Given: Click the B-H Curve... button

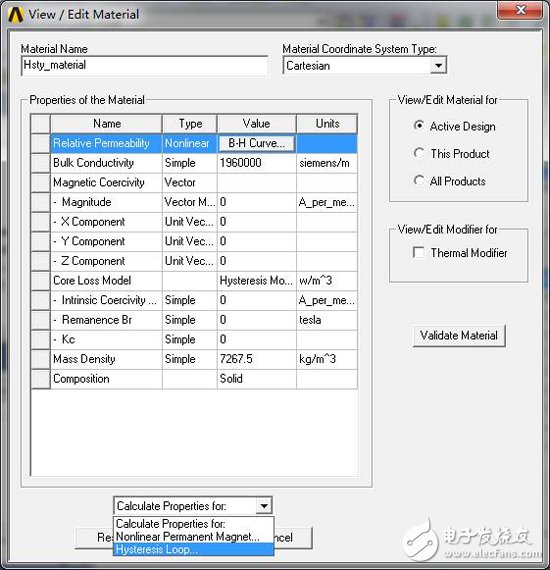Looking at the screenshot, I should click(x=256, y=143).
